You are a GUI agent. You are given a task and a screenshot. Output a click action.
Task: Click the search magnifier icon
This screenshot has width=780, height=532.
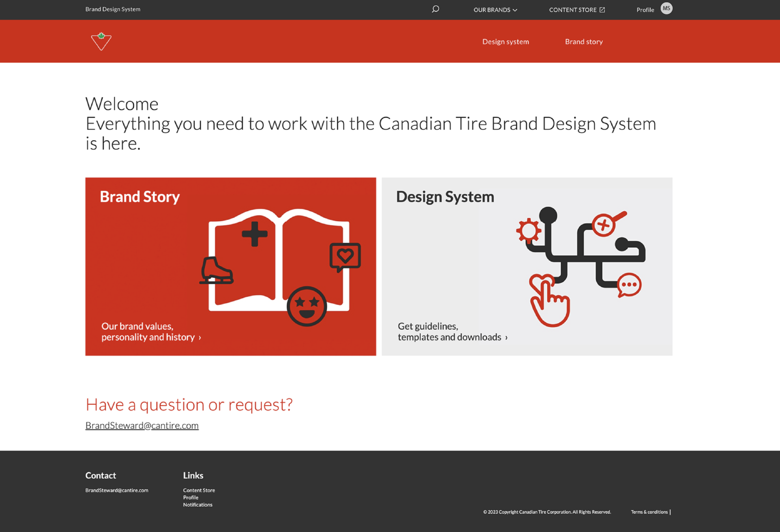tap(435, 9)
